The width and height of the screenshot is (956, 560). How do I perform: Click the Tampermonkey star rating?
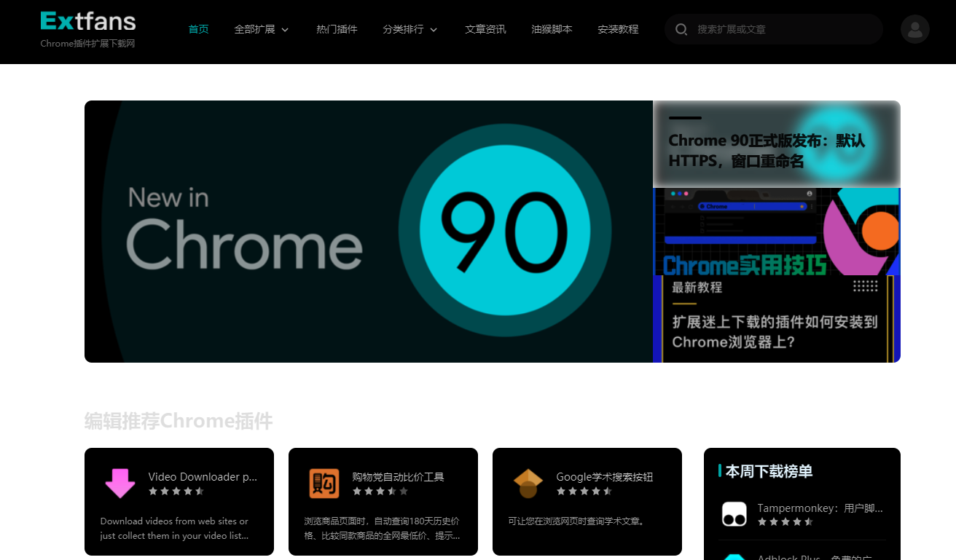click(785, 522)
